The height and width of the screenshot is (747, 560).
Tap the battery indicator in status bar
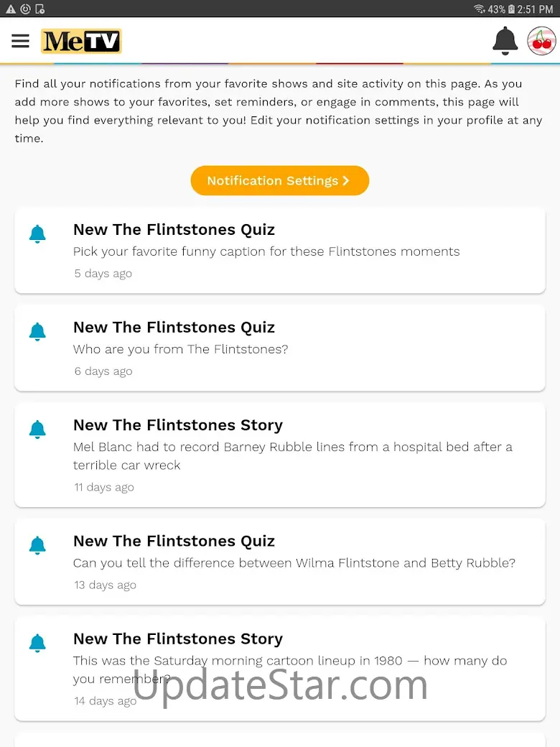pos(511,9)
